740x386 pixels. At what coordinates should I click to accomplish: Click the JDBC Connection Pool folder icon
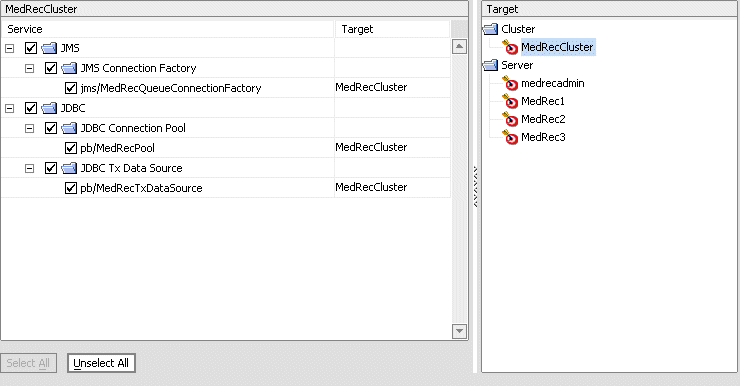69,128
